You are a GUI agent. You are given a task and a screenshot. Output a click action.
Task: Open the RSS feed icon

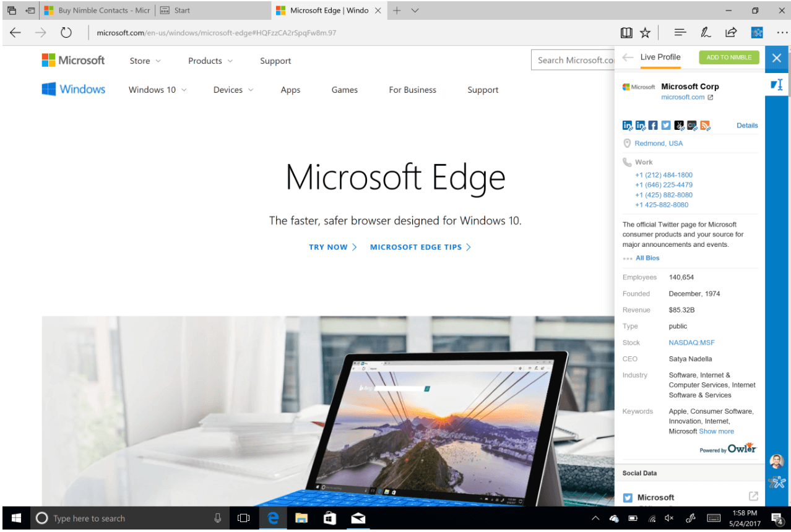[x=705, y=126]
